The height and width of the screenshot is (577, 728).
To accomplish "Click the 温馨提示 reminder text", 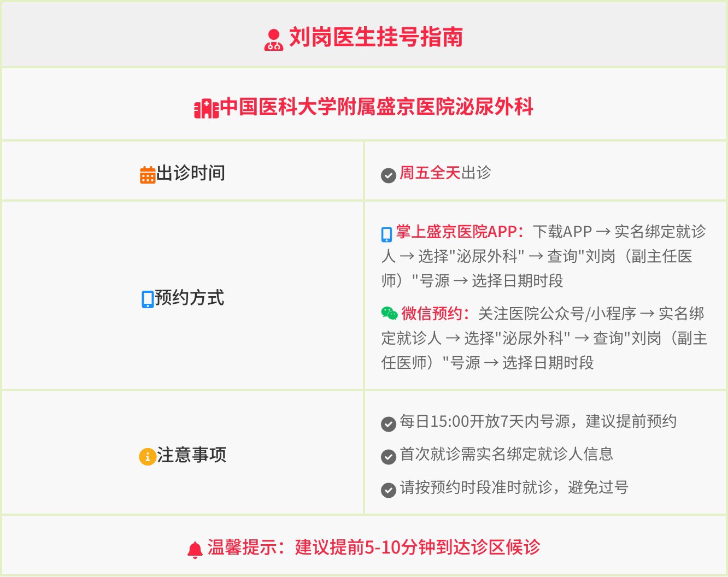I will pyautogui.click(x=374, y=547).
